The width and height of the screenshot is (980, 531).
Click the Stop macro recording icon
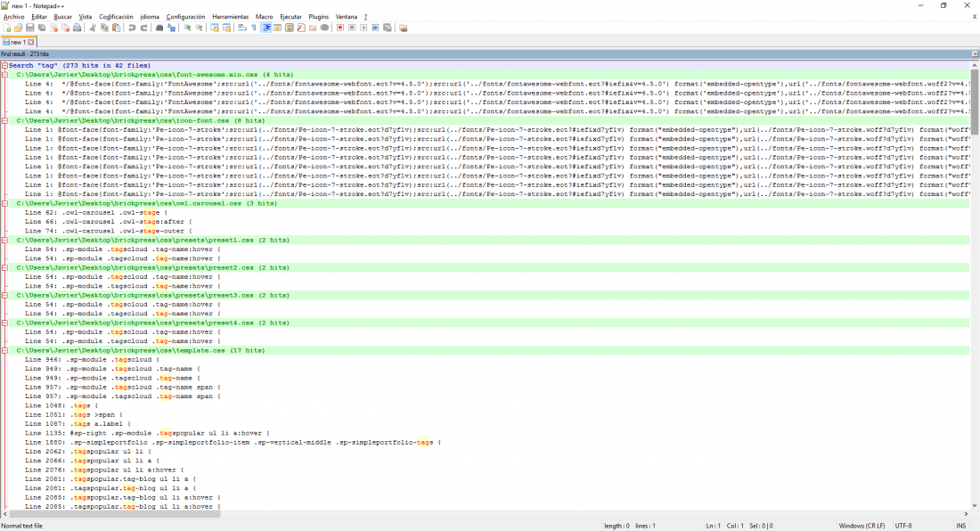352,28
